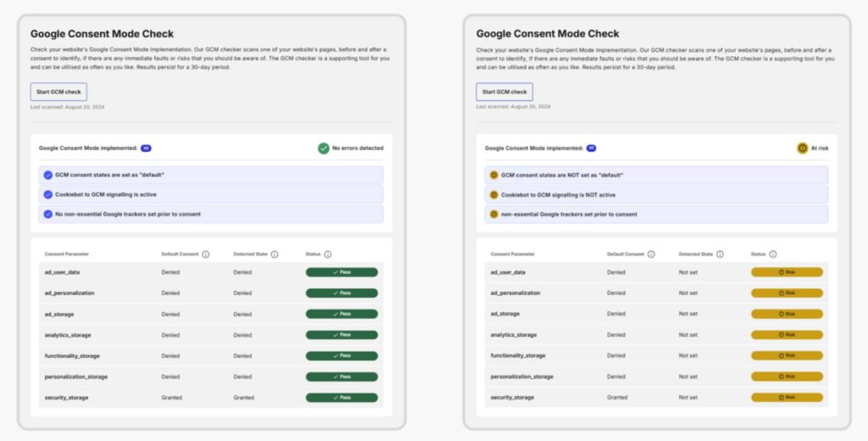
Task: Select personalization_storage in the right table
Action: click(x=522, y=377)
